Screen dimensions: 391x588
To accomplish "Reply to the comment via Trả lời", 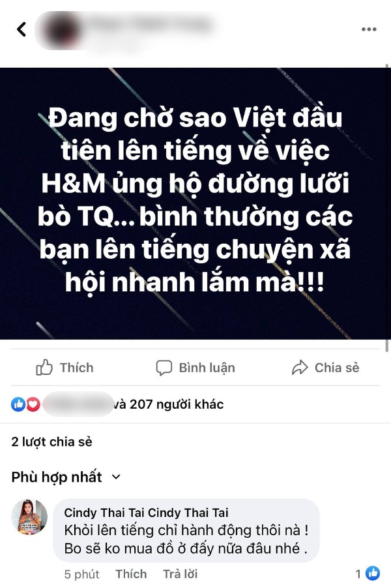I will click(180, 574).
